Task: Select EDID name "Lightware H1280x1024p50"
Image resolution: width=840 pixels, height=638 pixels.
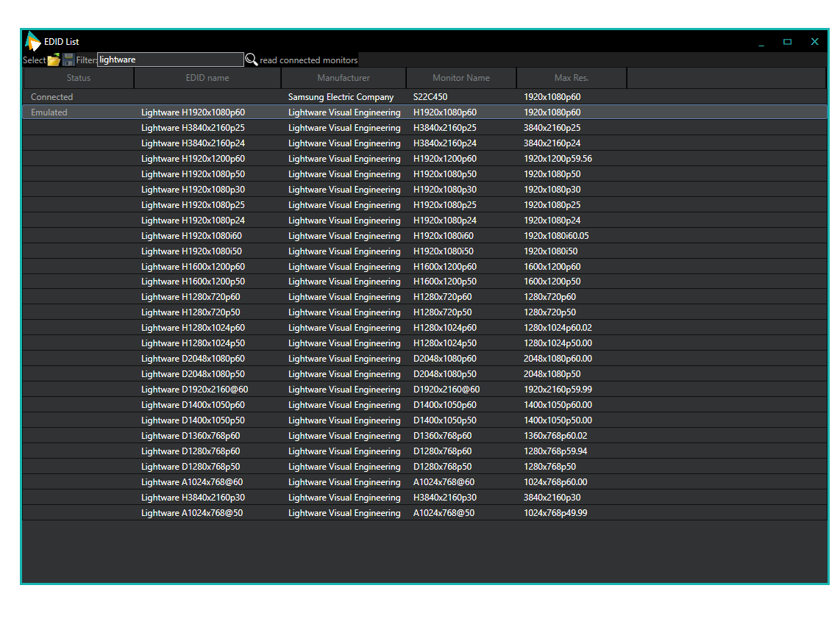Action: click(x=193, y=343)
